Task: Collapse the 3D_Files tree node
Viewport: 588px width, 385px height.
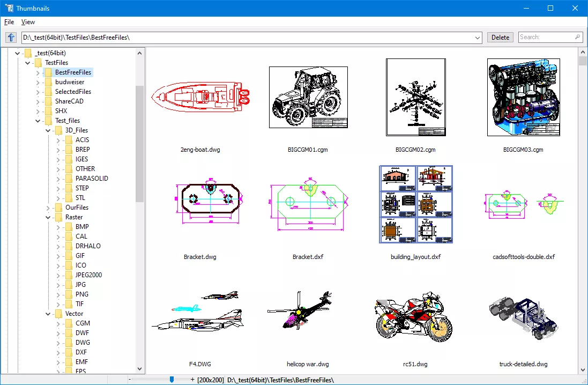Action: coord(48,130)
